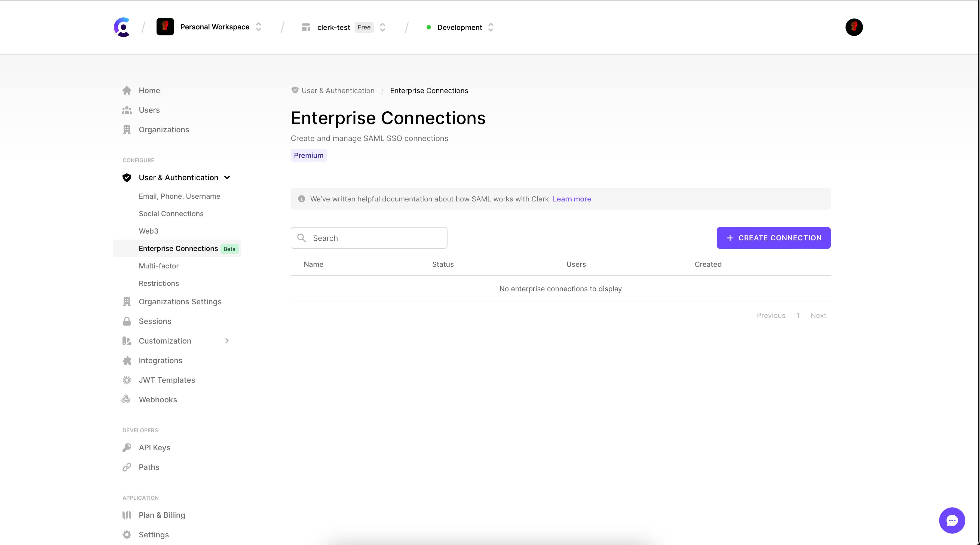
Task: Click the organizations icon in sidebar
Action: click(x=127, y=129)
